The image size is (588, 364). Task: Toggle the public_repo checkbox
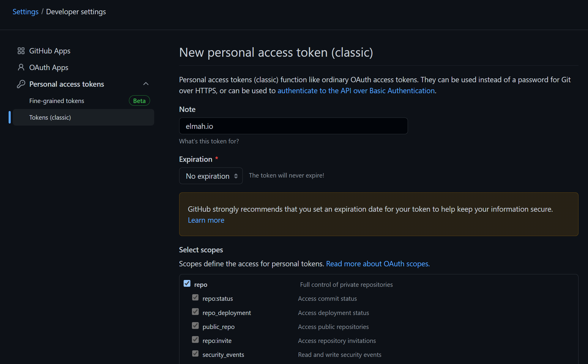[x=195, y=325]
